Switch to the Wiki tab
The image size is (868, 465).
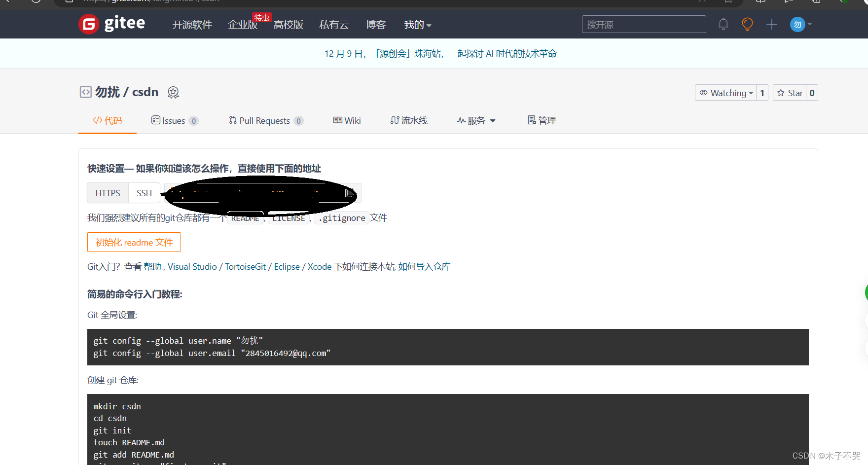[x=347, y=120]
